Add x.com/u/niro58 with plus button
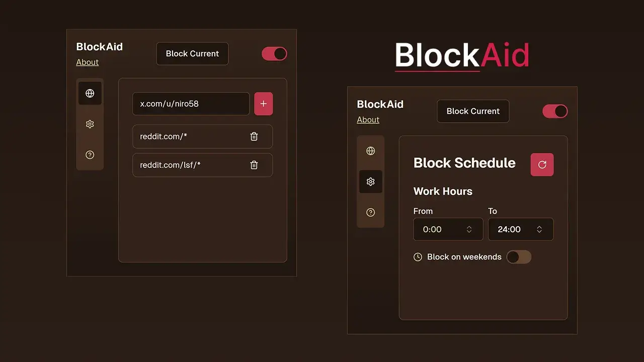644x362 pixels. click(x=264, y=104)
